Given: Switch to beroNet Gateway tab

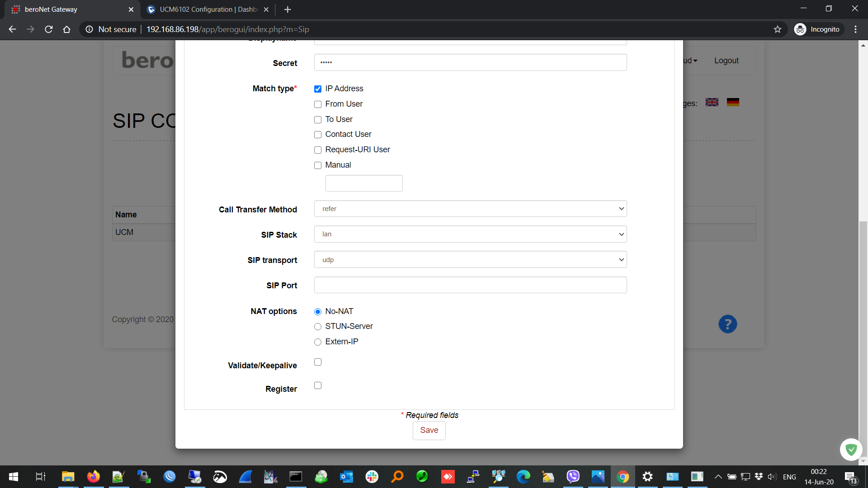Looking at the screenshot, I should coord(68,9).
